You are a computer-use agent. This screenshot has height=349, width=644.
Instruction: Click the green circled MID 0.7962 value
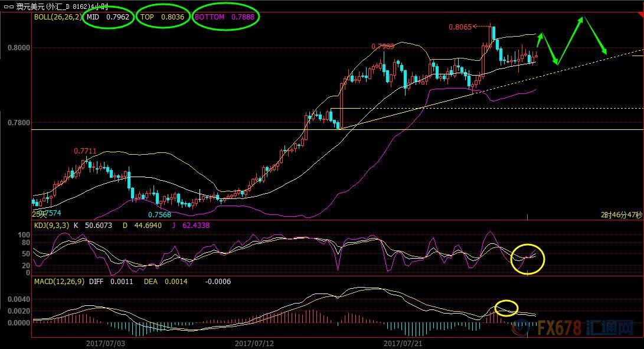click(x=109, y=17)
